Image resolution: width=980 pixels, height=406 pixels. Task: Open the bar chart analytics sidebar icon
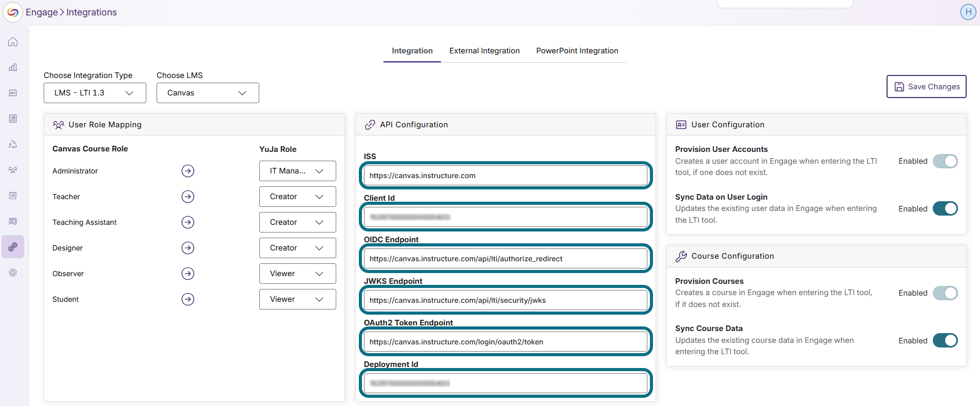(x=13, y=67)
